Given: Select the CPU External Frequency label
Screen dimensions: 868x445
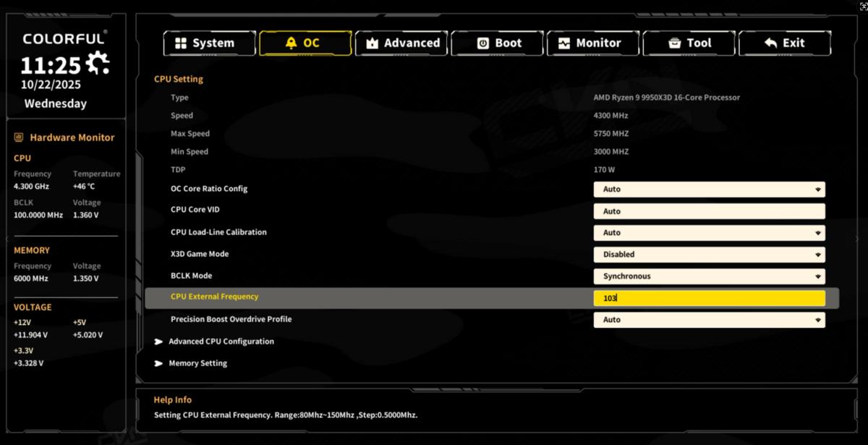Looking at the screenshot, I should (214, 297).
